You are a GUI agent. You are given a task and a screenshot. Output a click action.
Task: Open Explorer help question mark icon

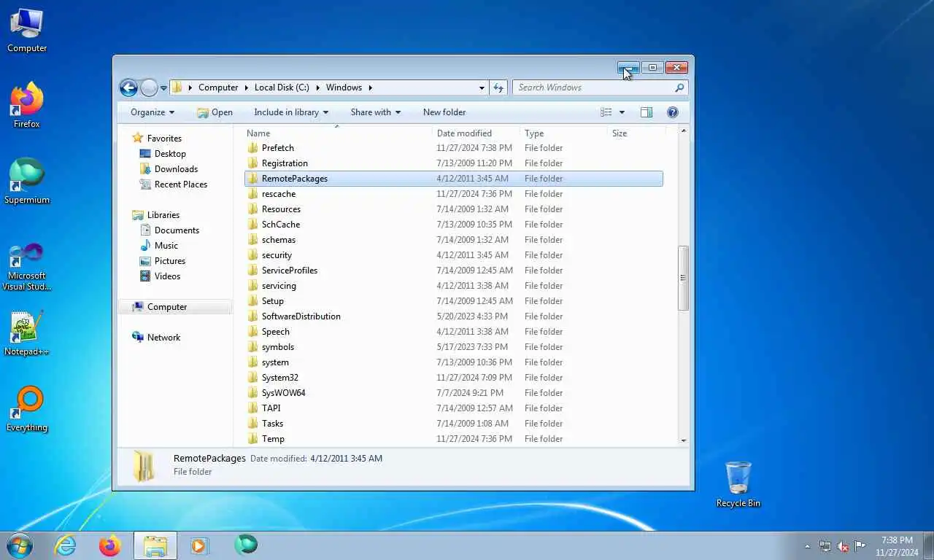click(673, 112)
